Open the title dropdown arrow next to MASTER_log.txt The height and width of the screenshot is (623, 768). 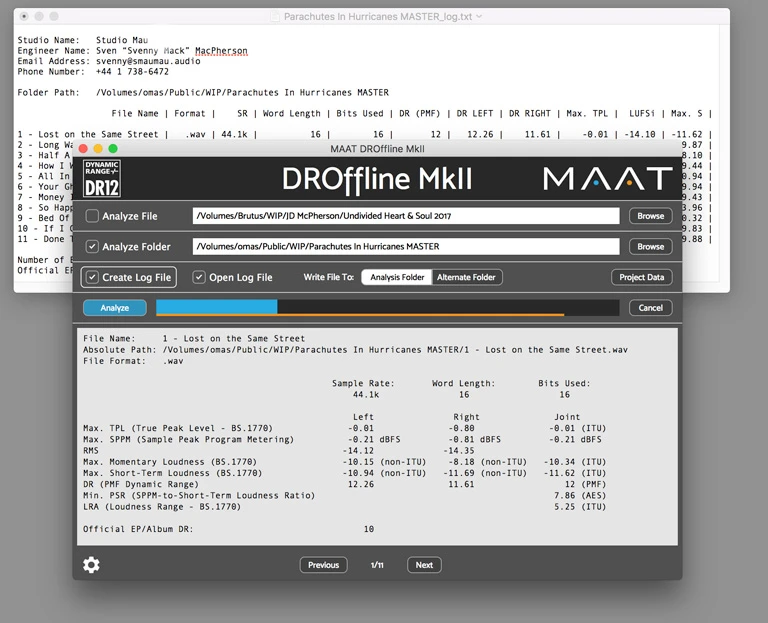tap(480, 17)
